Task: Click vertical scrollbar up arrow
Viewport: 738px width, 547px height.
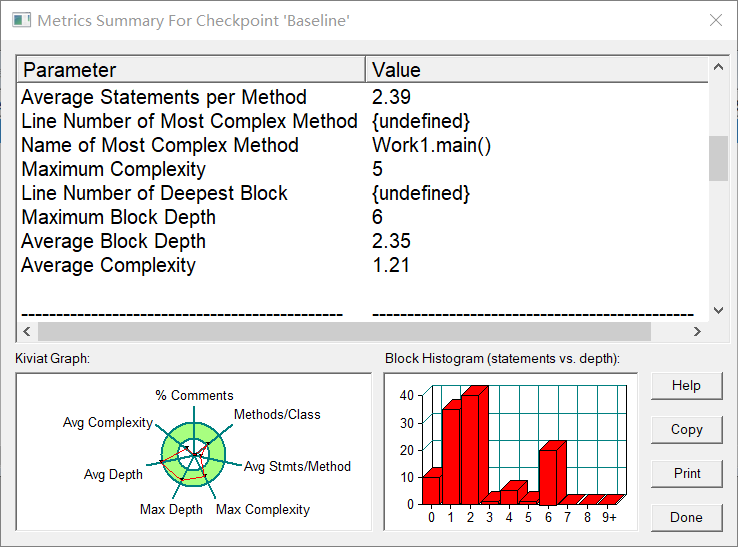Action: point(718,67)
